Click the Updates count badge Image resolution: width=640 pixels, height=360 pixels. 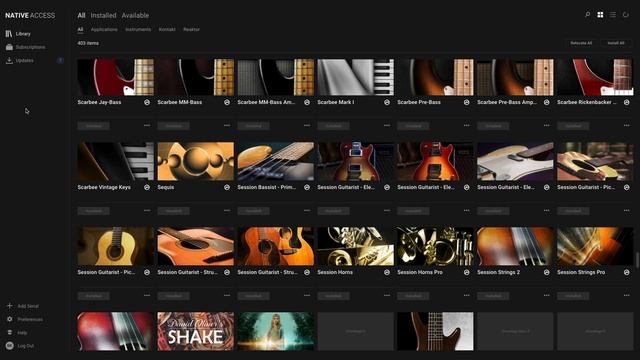point(60,60)
